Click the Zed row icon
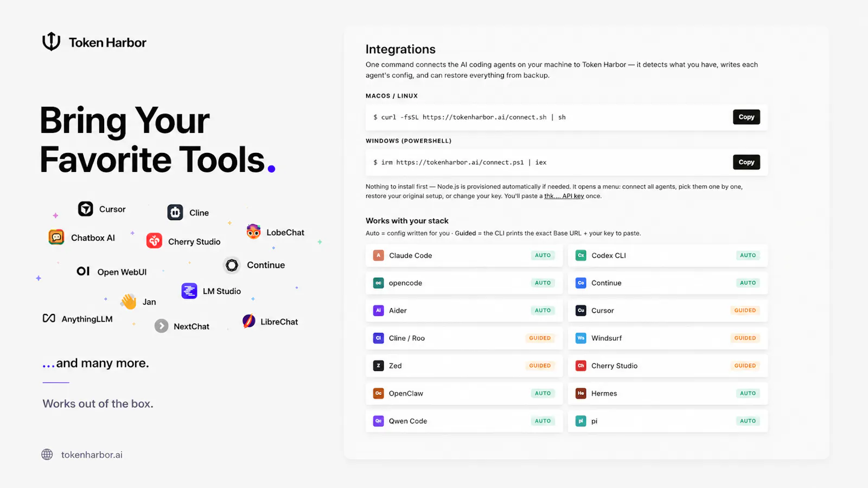Viewport: 868px width, 488px height. 379,365
